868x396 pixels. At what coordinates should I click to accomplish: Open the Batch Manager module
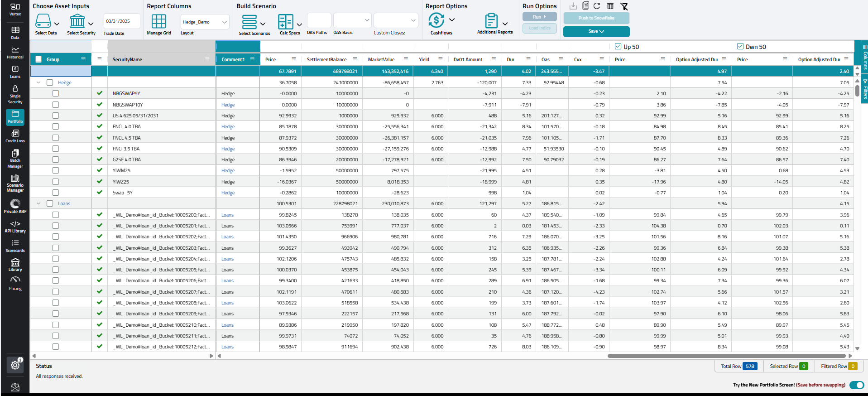(15, 159)
